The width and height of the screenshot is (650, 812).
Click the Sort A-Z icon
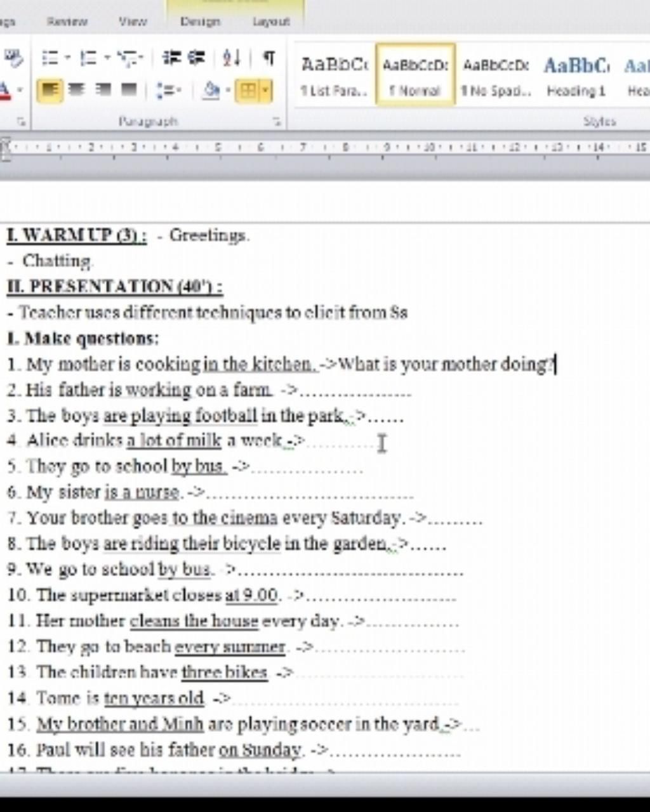tap(231, 58)
